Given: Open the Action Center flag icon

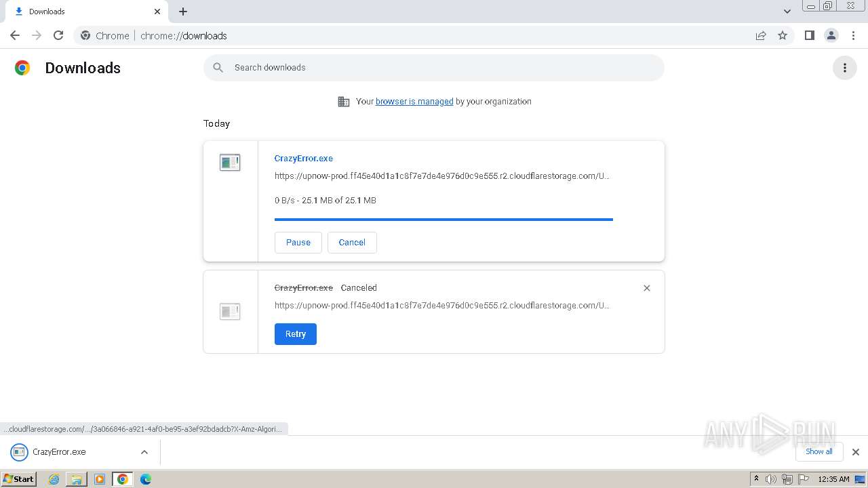Looking at the screenshot, I should 804,479.
